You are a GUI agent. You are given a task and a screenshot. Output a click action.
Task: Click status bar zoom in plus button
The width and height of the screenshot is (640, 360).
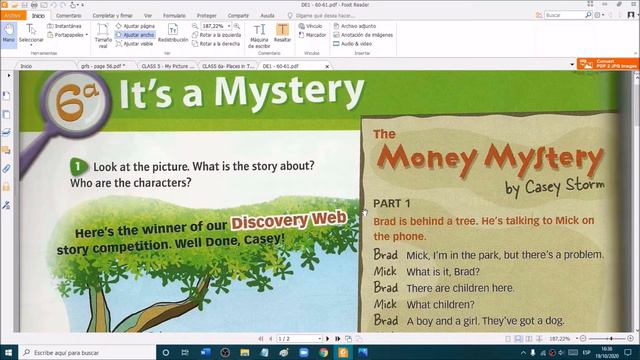(631, 339)
